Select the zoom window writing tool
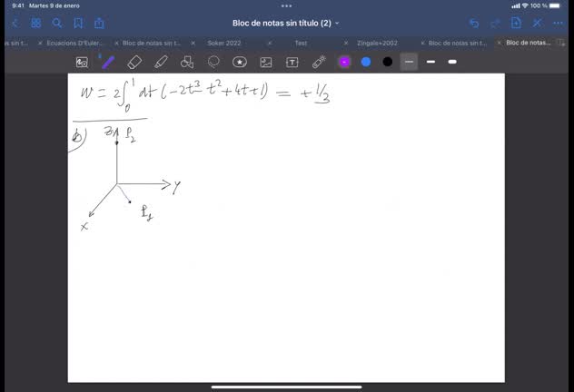Viewport: 574px width, 392px height. (82, 63)
